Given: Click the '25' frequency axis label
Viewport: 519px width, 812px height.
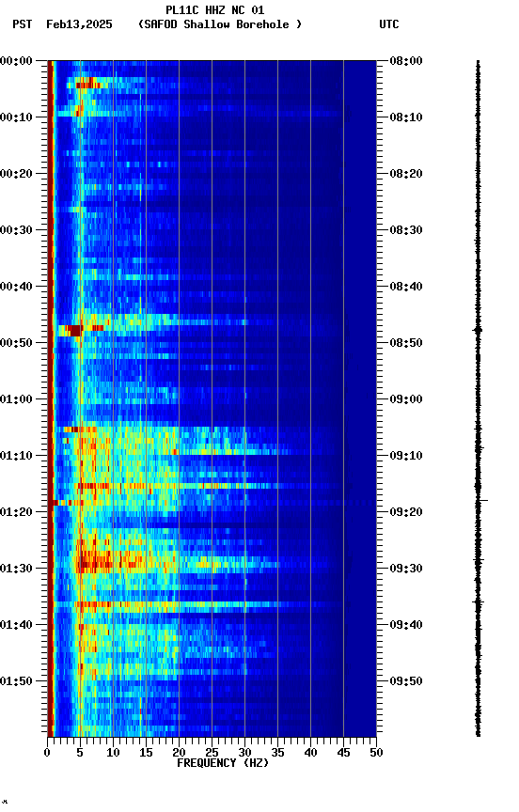Looking at the screenshot, I should tap(212, 753).
